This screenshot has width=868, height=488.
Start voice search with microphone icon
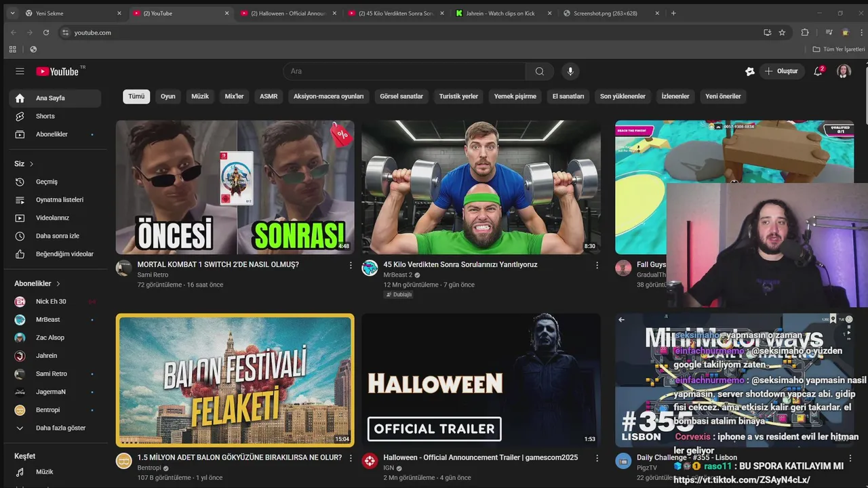point(570,71)
